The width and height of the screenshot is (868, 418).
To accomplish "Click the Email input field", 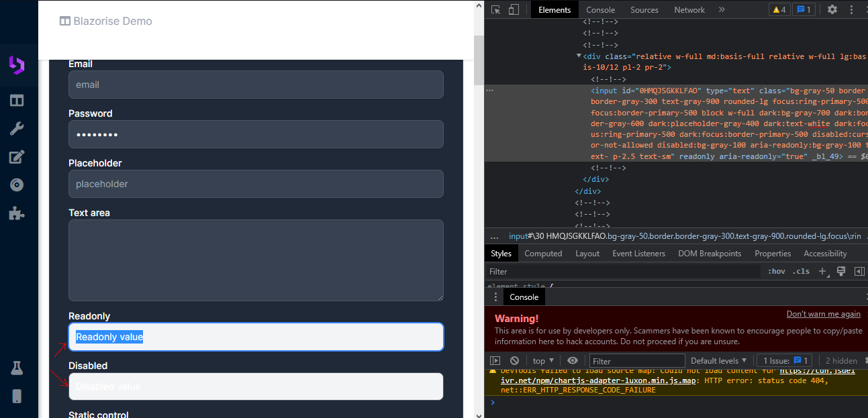I will 255,85.
